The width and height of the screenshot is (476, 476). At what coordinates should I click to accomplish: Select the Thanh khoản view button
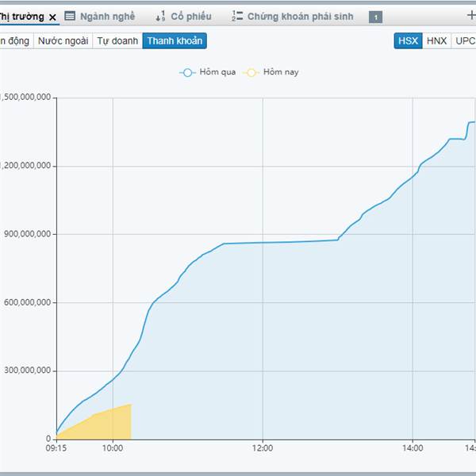click(175, 40)
